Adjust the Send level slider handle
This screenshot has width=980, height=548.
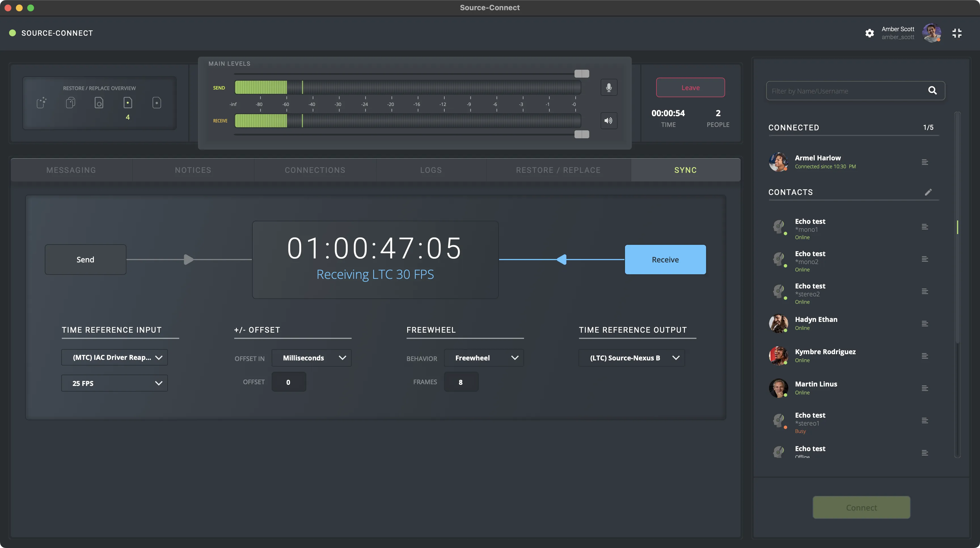click(582, 74)
